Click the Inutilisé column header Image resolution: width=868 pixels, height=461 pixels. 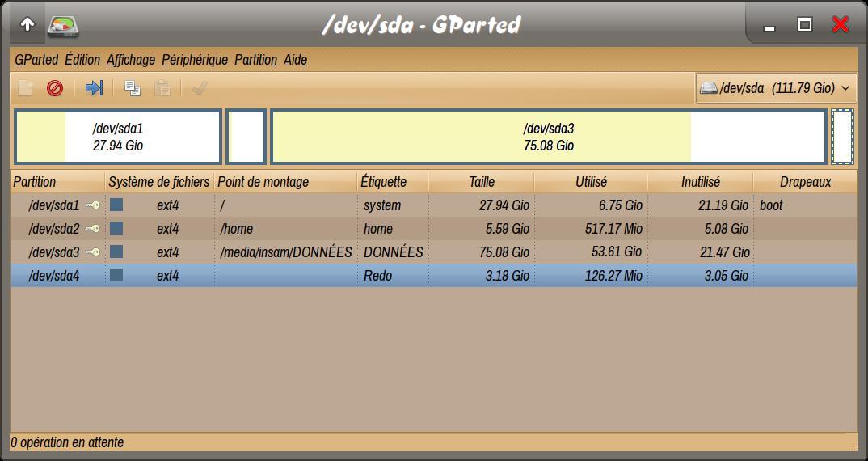pyautogui.click(x=700, y=182)
